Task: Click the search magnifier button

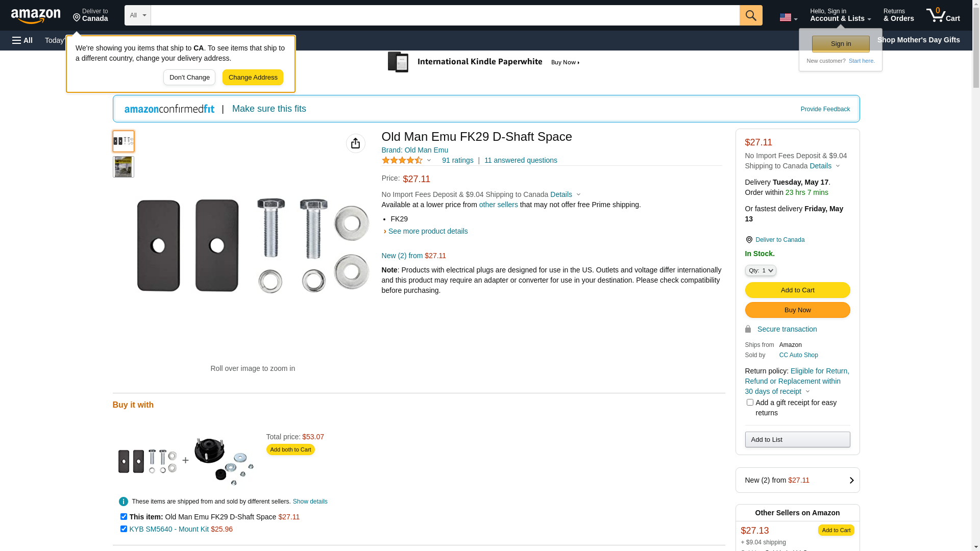Action: click(x=750, y=15)
